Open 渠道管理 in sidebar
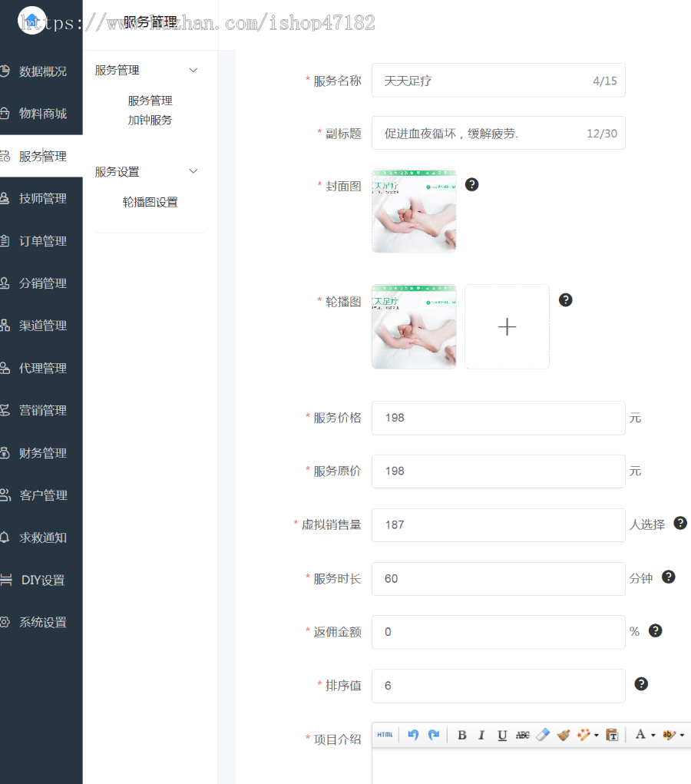 pyautogui.click(x=41, y=326)
